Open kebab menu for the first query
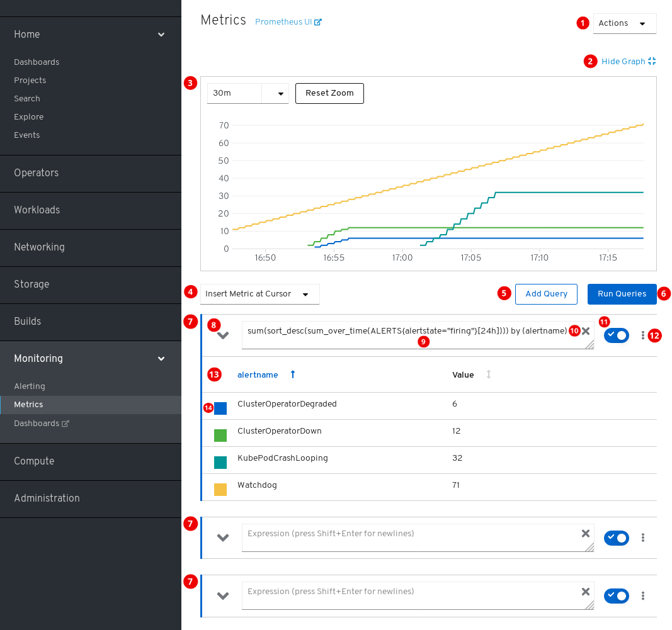Image resolution: width=672 pixels, height=630 pixels. (x=642, y=335)
